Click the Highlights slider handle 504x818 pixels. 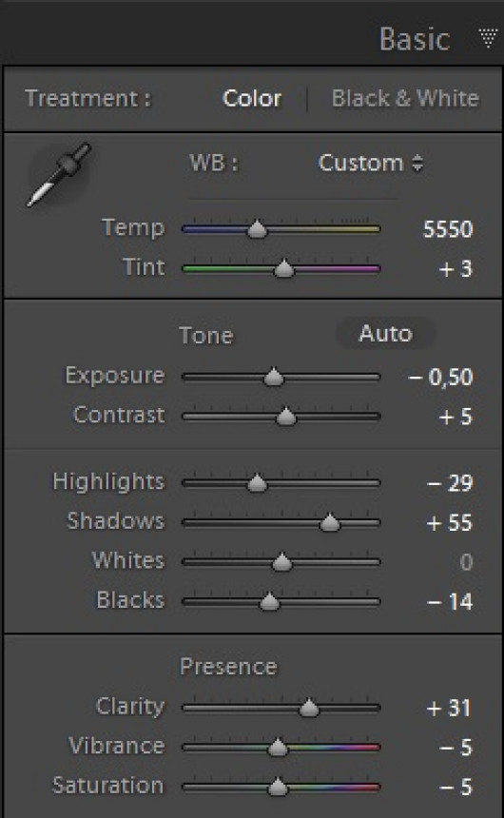click(x=256, y=483)
